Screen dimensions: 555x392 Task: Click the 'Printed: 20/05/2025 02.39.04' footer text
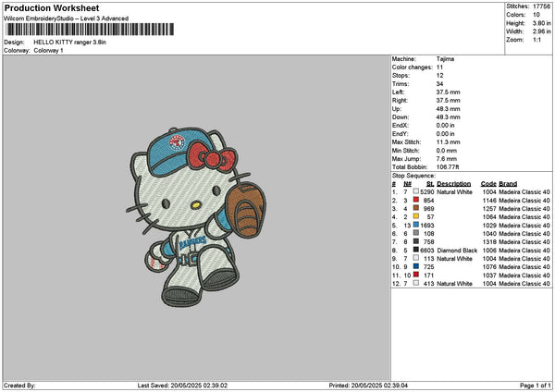tap(368, 386)
